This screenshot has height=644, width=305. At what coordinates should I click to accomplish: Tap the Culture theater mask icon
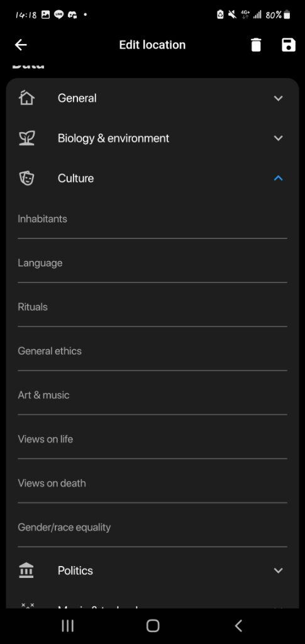(26, 178)
